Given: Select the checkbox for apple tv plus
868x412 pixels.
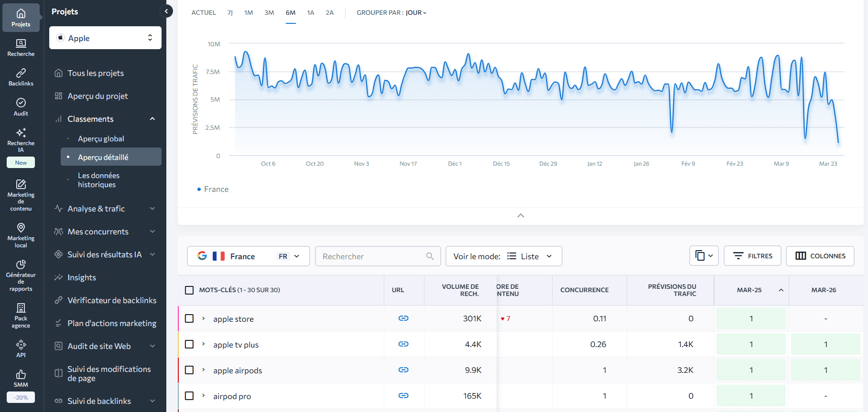Looking at the screenshot, I should [189, 344].
